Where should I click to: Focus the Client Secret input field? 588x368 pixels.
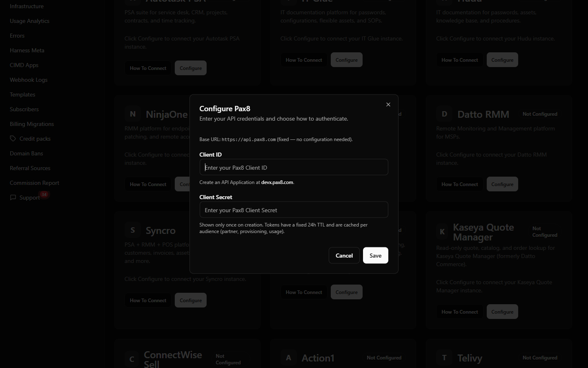294,210
